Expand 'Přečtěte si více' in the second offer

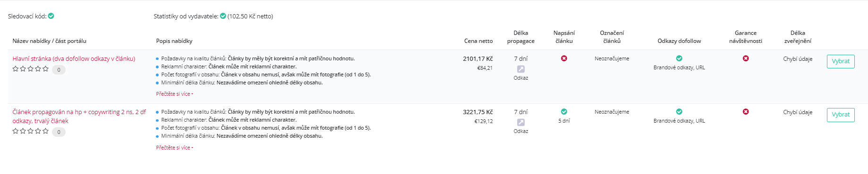174,148
